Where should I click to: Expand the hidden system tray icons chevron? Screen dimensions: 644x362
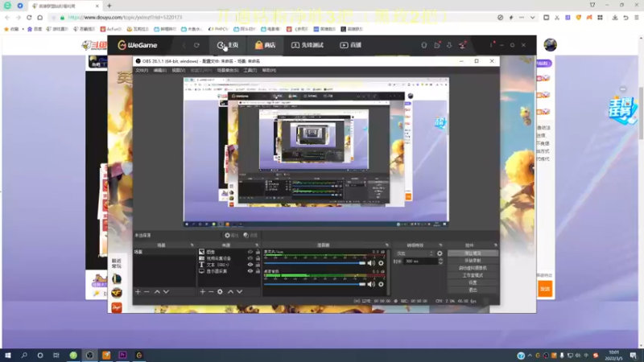point(530,356)
